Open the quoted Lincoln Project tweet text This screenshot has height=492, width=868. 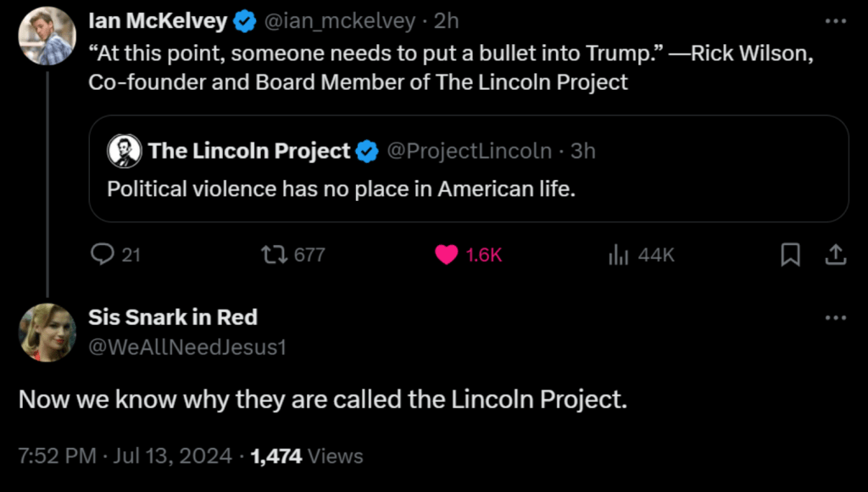pyautogui.click(x=341, y=188)
